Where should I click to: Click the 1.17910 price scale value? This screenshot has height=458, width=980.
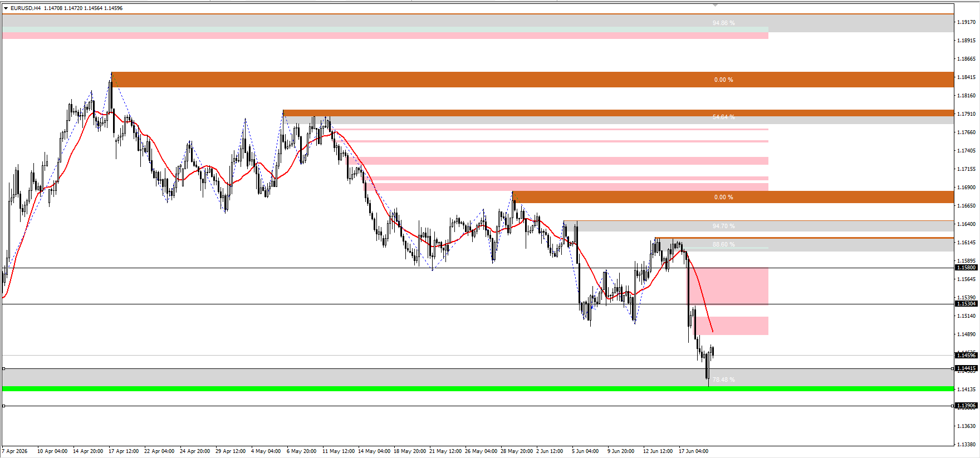pos(967,114)
